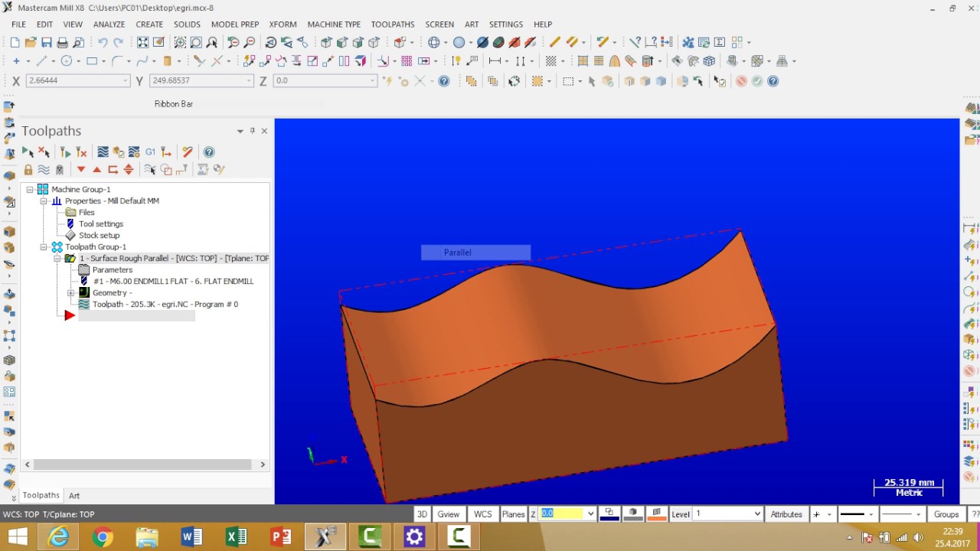
Task: Open the Y coordinate dropdown
Action: [x=249, y=81]
